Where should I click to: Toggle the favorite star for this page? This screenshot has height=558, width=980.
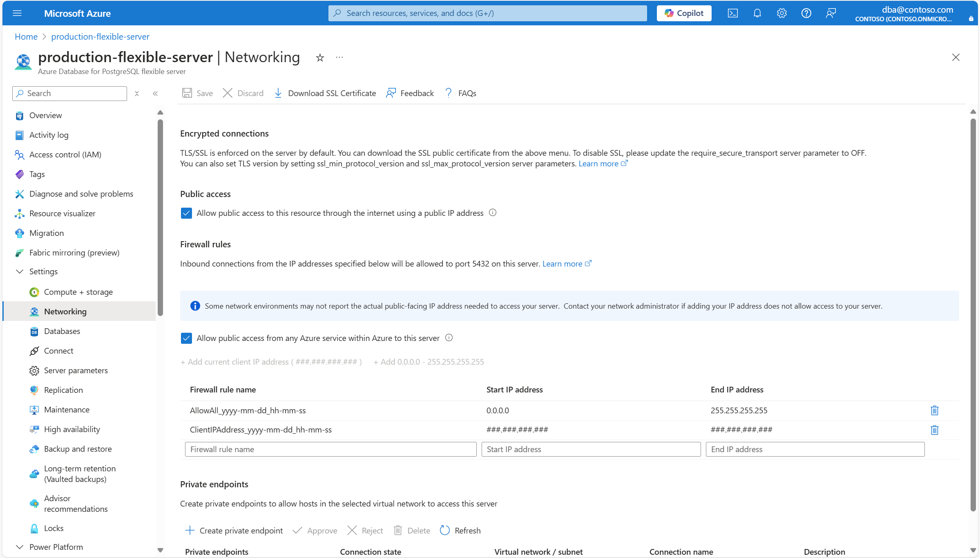click(x=320, y=57)
